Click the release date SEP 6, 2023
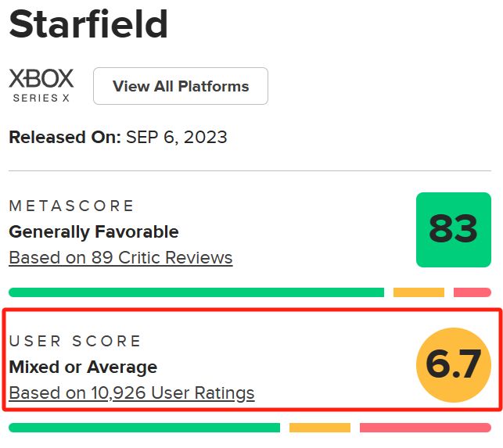Viewport: 503px width, 448px height. click(177, 138)
